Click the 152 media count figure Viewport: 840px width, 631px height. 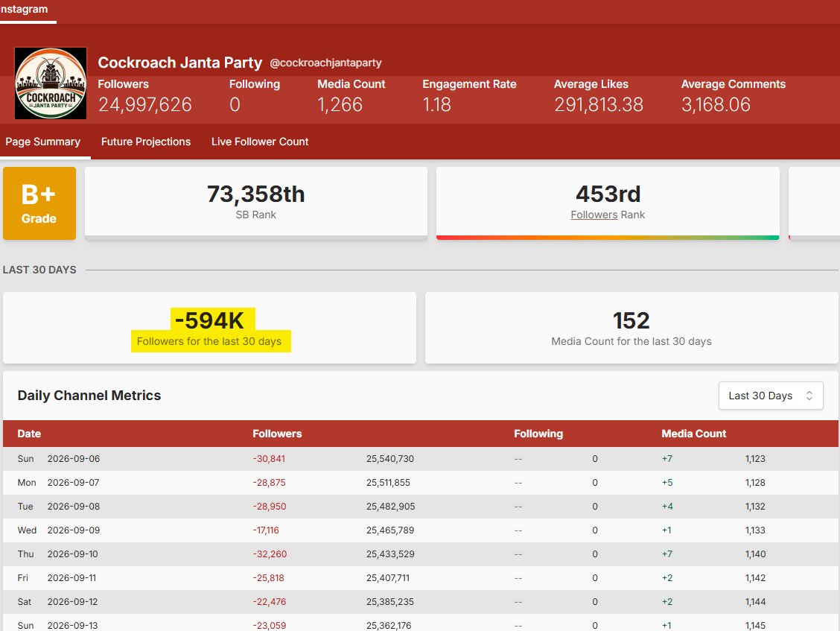click(631, 320)
